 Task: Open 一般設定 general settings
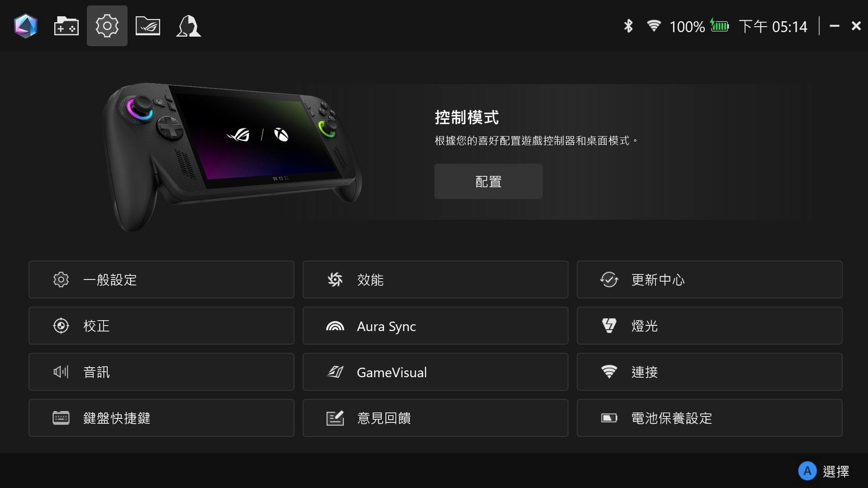(x=161, y=280)
